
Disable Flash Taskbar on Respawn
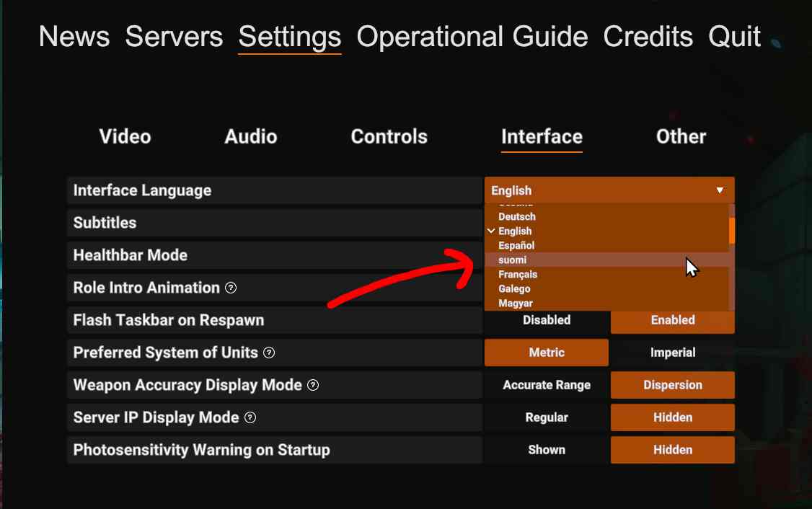[547, 320]
